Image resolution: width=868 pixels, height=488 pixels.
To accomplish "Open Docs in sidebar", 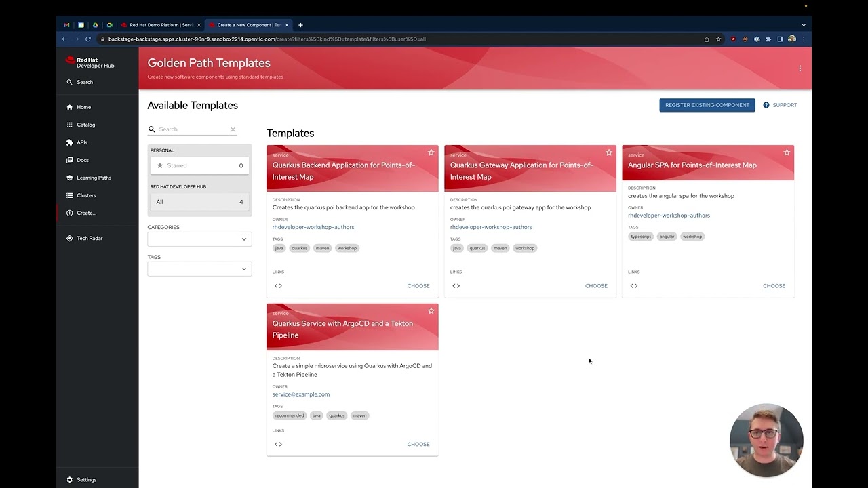I will coord(82,160).
